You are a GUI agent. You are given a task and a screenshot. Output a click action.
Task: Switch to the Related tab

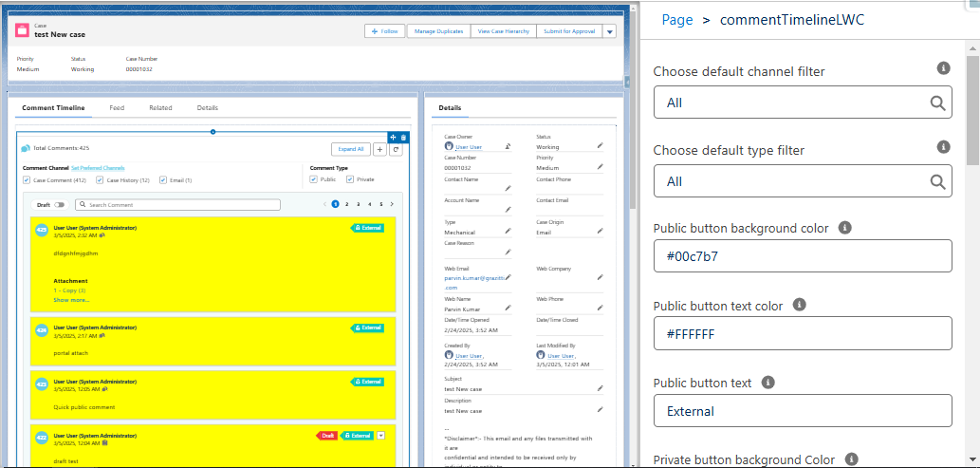(160, 108)
